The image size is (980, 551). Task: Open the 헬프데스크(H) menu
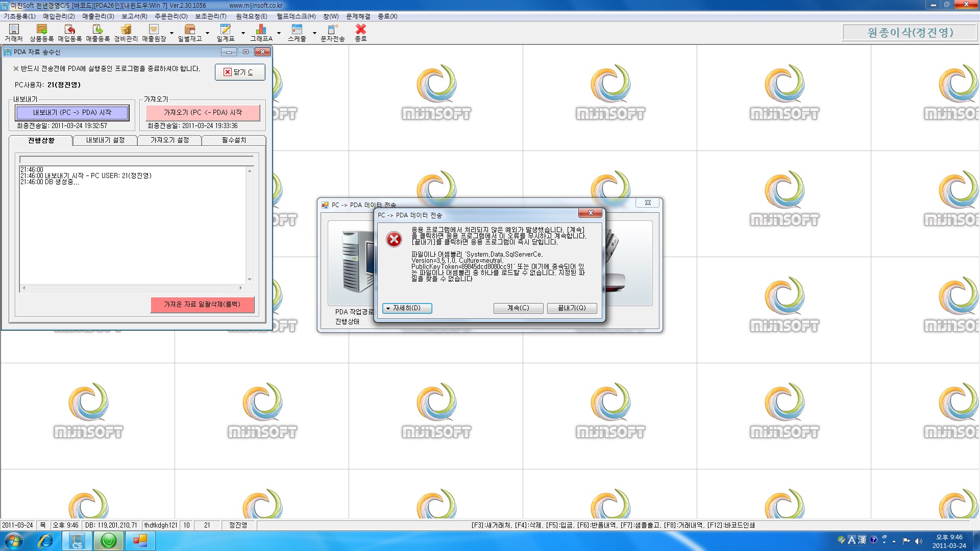[x=296, y=16]
